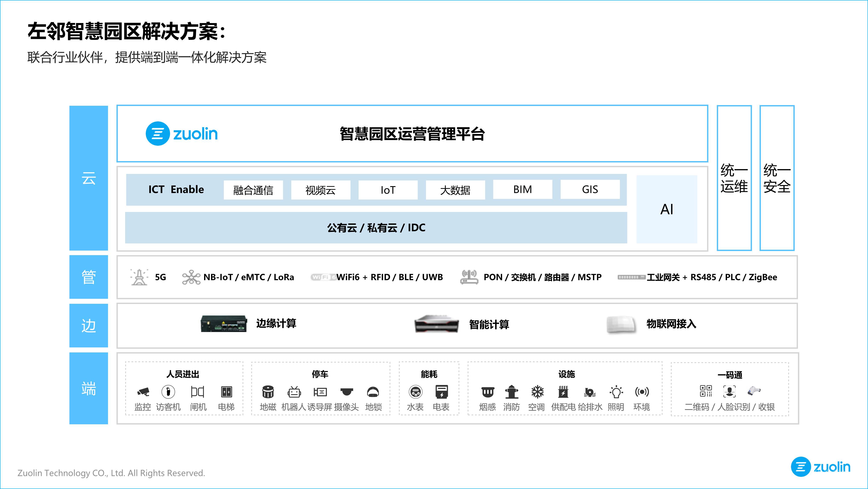
Task: Select the 融合通信 box
Action: tap(253, 190)
